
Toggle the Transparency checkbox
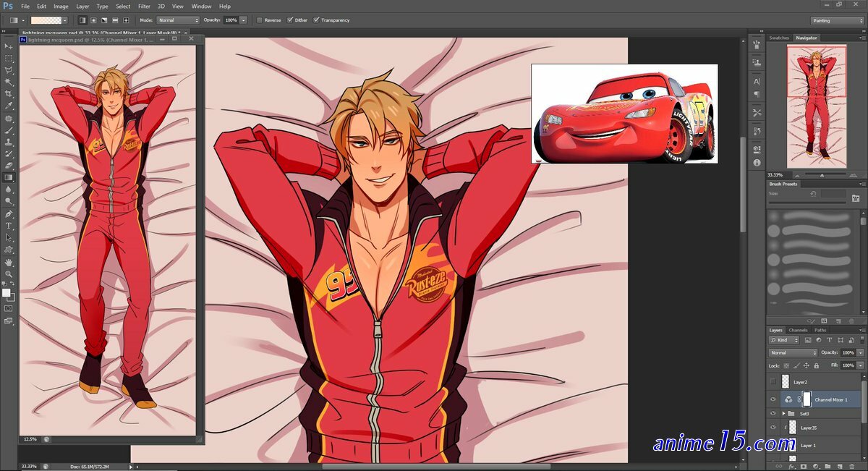[x=316, y=20]
